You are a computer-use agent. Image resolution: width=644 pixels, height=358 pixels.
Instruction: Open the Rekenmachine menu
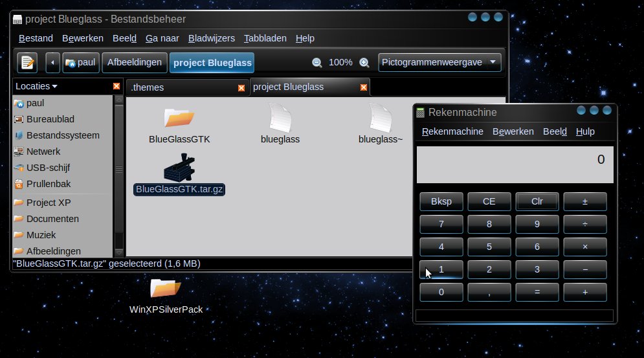click(x=452, y=131)
